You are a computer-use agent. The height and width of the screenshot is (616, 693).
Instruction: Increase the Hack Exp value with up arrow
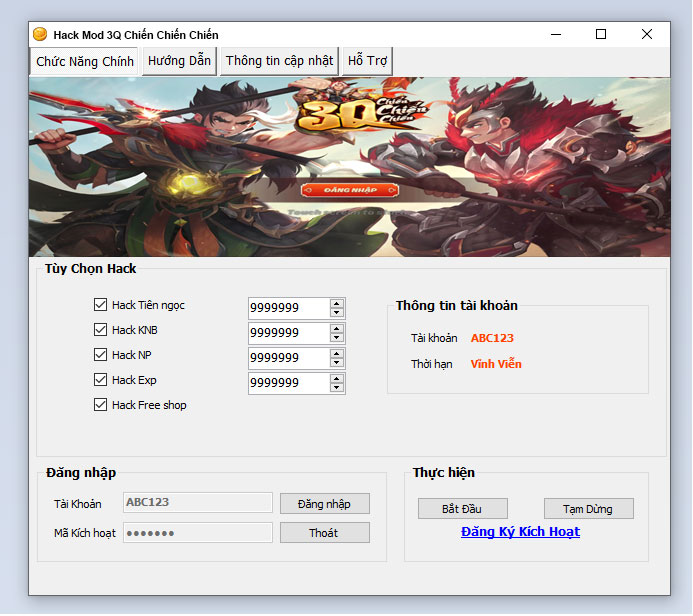[337, 379]
